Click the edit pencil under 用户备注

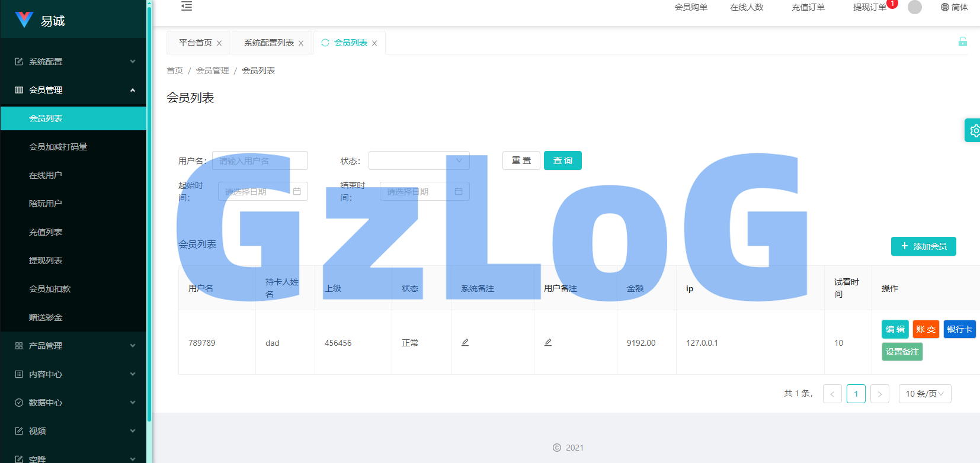pos(548,342)
